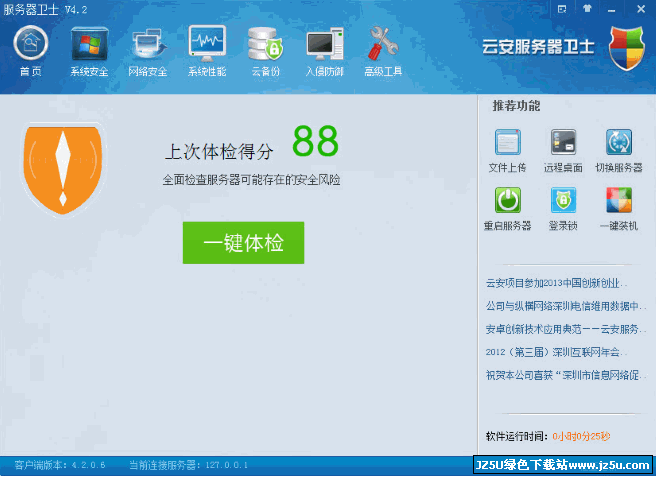Image resolution: width=656 pixels, height=477 pixels.
Task: Open the skin shirt icon in title bar
Action: point(587,8)
